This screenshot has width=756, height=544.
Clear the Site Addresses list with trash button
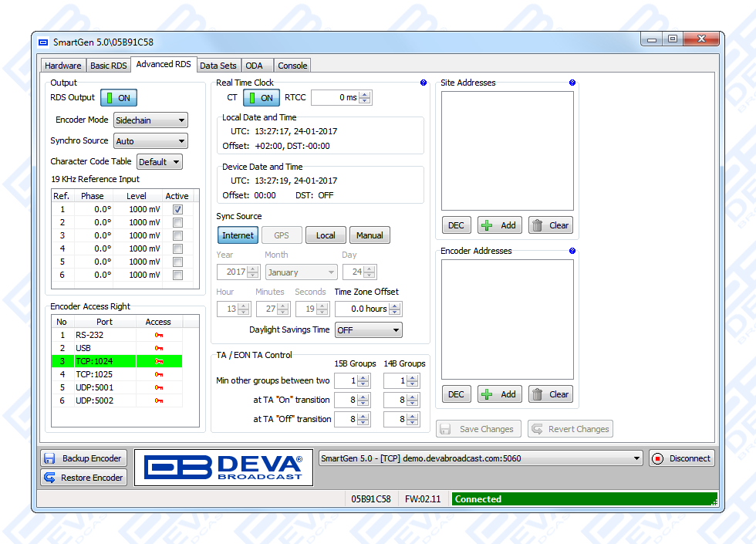(551, 225)
